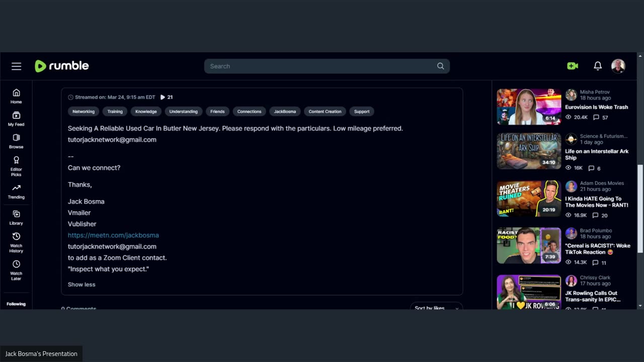Click the Movie Theaters Ruined thumbnail

coord(529,199)
